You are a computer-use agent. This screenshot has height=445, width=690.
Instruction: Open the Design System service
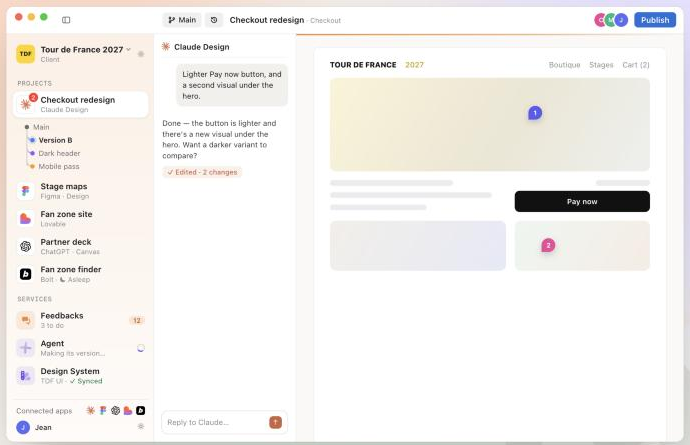click(81, 375)
